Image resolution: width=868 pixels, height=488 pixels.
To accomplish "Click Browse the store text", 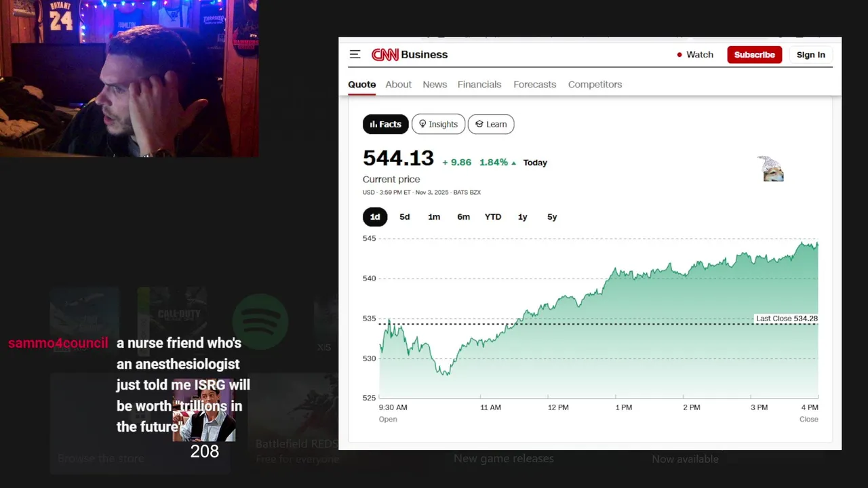I will 101,459.
